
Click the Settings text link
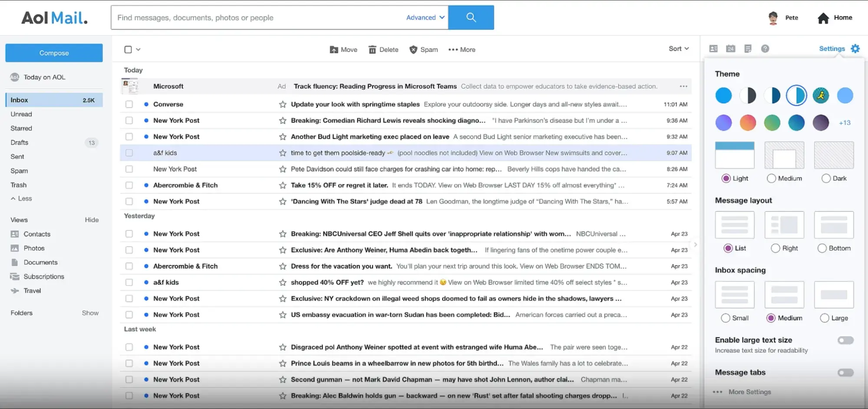[x=832, y=49]
